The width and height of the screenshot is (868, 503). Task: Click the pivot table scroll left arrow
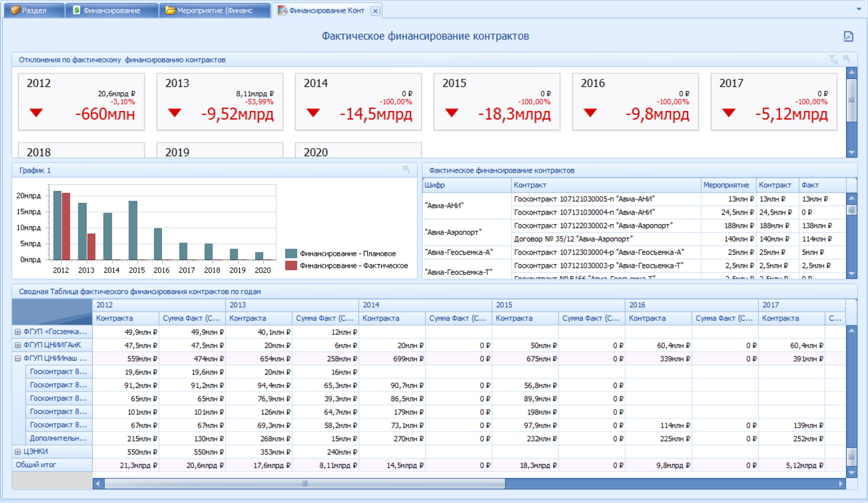[98, 484]
